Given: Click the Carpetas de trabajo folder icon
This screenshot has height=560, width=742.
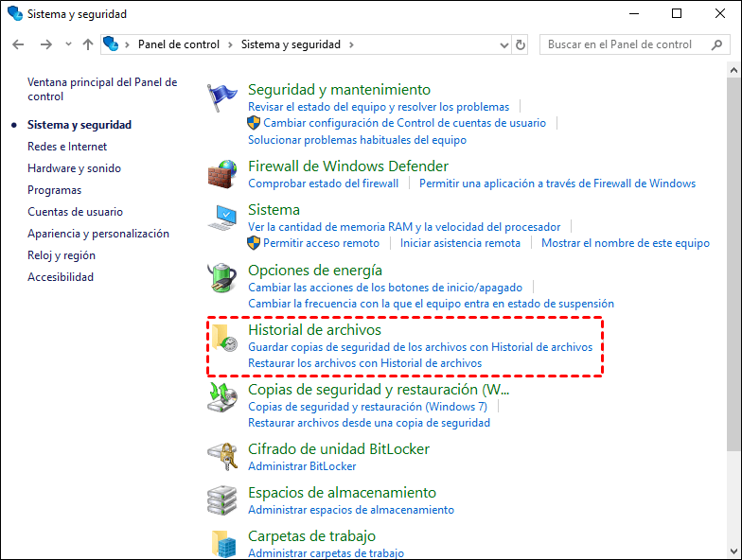Looking at the screenshot, I should coord(223,544).
